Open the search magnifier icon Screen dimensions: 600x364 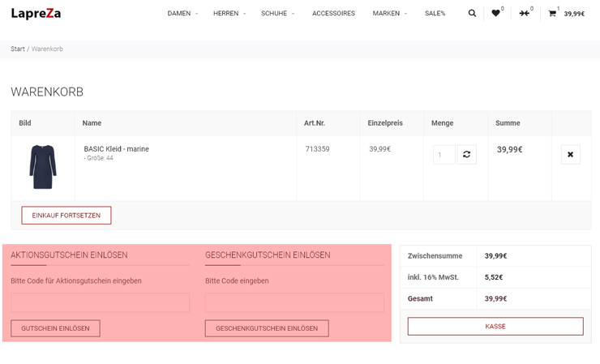pyautogui.click(x=472, y=14)
